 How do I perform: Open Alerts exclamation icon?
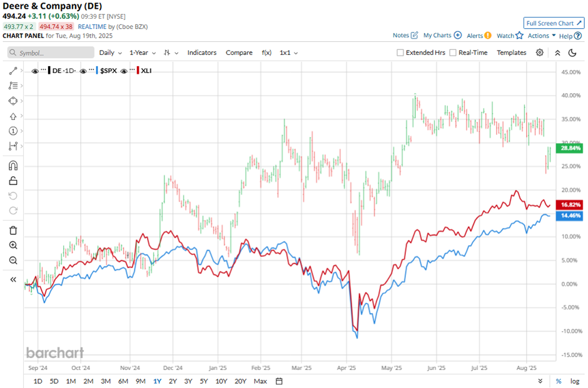[x=487, y=36]
